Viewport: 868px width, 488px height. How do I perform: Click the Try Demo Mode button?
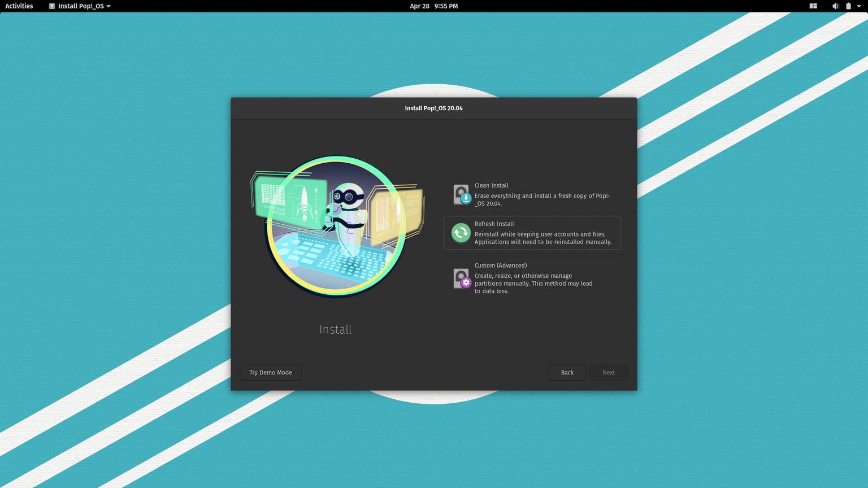tap(270, 372)
